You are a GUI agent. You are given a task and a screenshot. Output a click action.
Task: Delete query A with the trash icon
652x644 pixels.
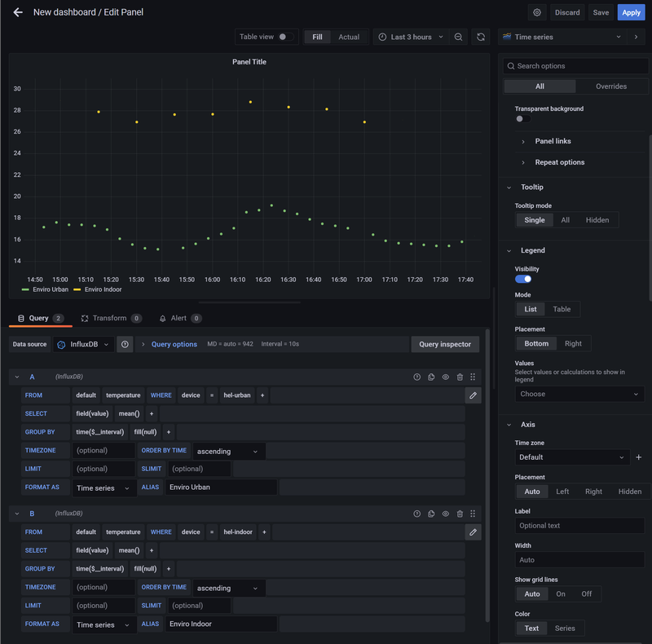coord(460,377)
